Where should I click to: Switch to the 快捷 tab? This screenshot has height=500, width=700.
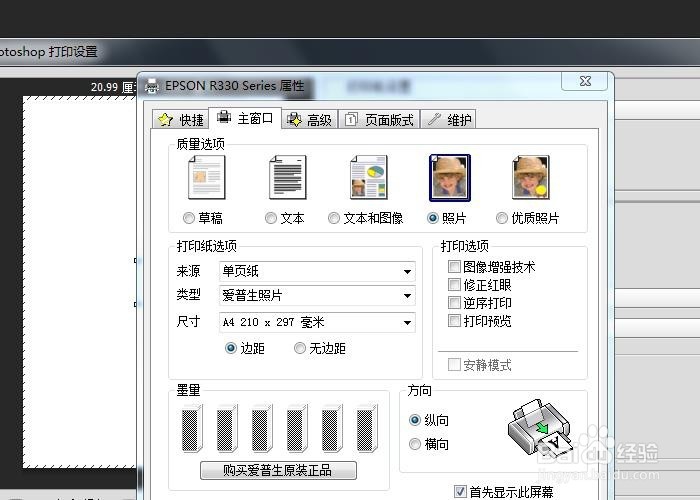181,120
